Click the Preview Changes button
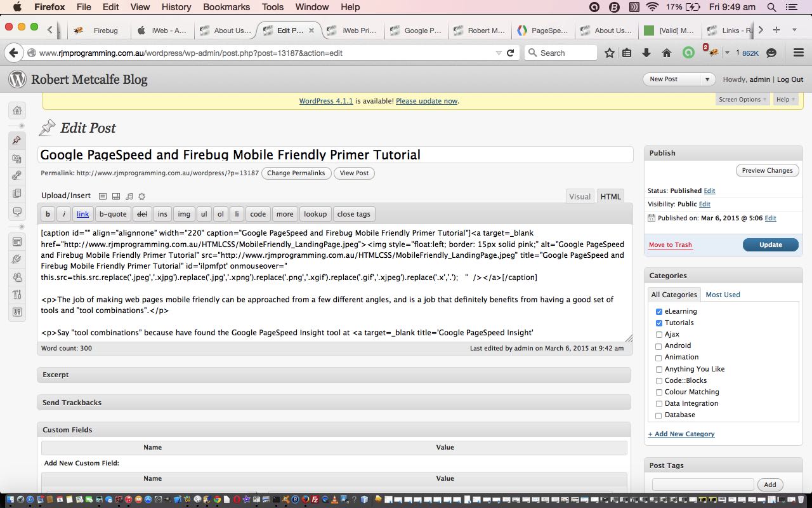This screenshot has height=508, width=812. [767, 170]
